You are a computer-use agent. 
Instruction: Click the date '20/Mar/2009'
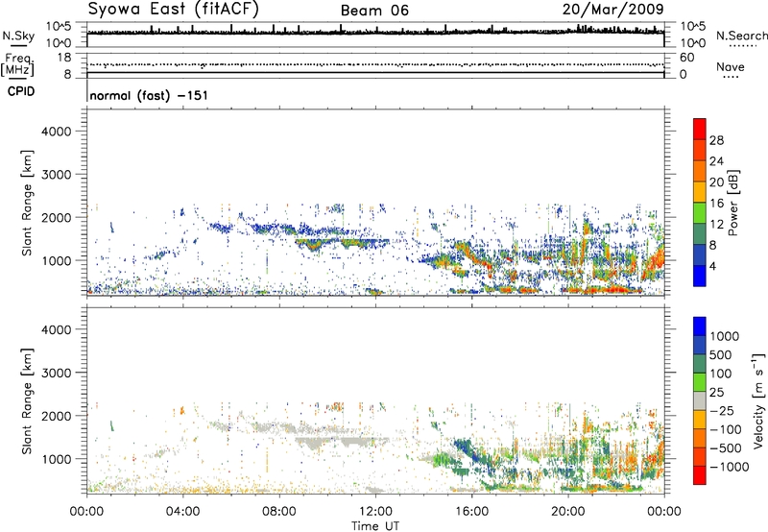coord(612,9)
